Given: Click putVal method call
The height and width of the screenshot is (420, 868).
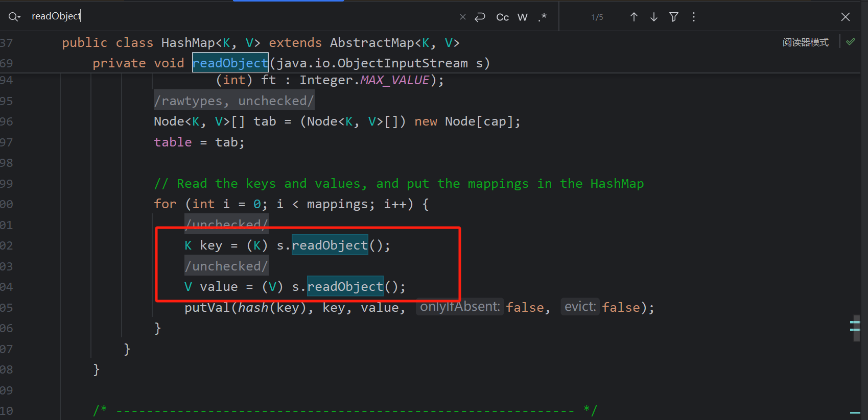Looking at the screenshot, I should click(207, 308).
